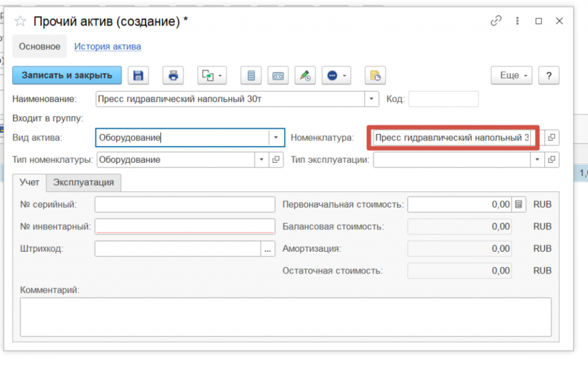Add to favorites with the star icon
The width and height of the screenshot is (588, 370).
(x=21, y=22)
